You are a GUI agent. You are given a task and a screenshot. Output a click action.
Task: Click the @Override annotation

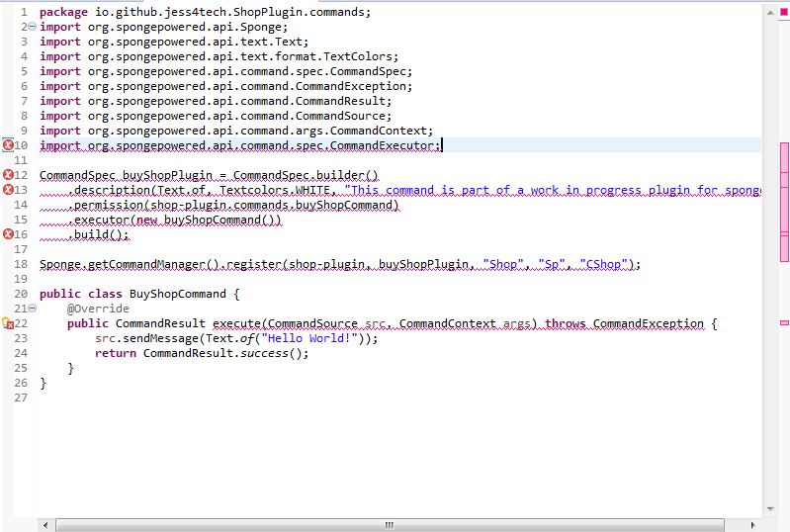coord(98,309)
